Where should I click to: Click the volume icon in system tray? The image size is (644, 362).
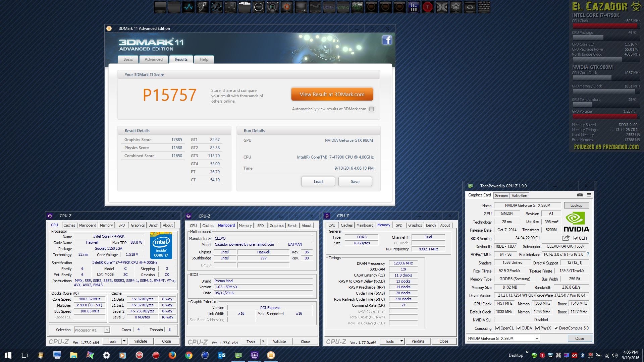coord(614,355)
